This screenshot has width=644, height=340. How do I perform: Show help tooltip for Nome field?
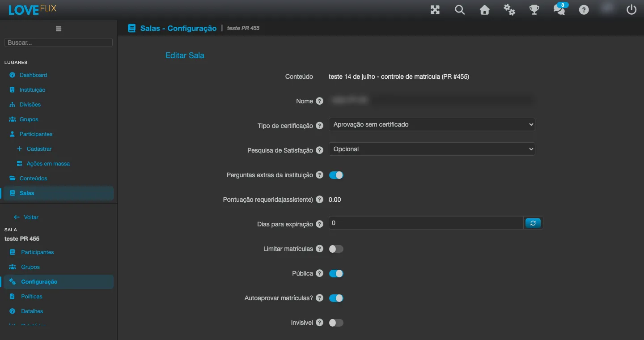pos(319,101)
